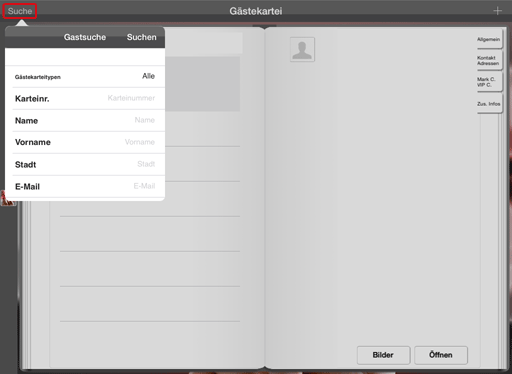Click the guest profile photo placeholder
Image resolution: width=512 pixels, height=374 pixels.
coord(302,49)
